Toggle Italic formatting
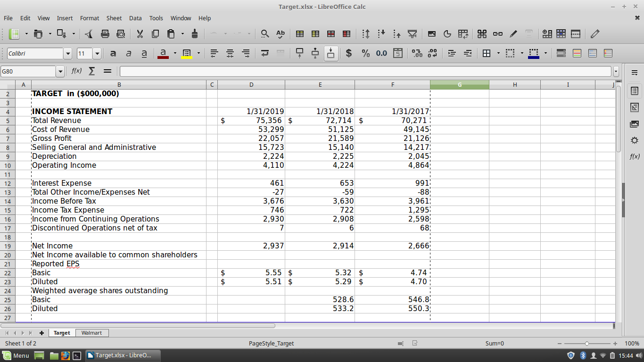 [129, 53]
